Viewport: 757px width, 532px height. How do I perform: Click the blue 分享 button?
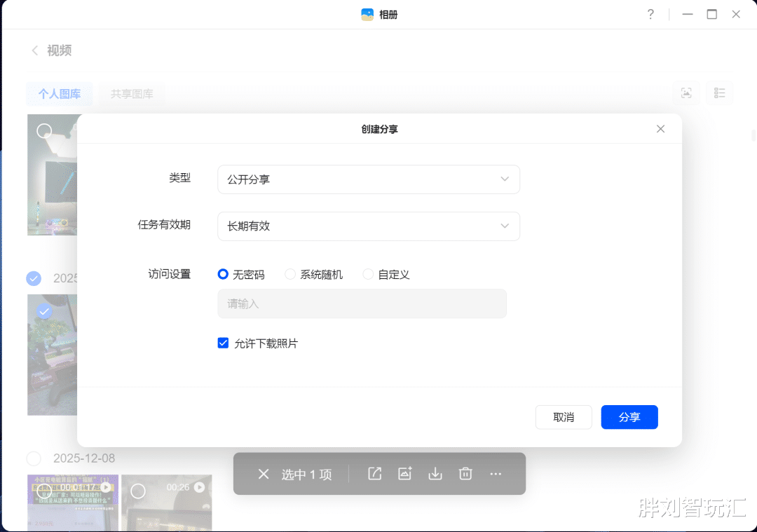pos(629,417)
